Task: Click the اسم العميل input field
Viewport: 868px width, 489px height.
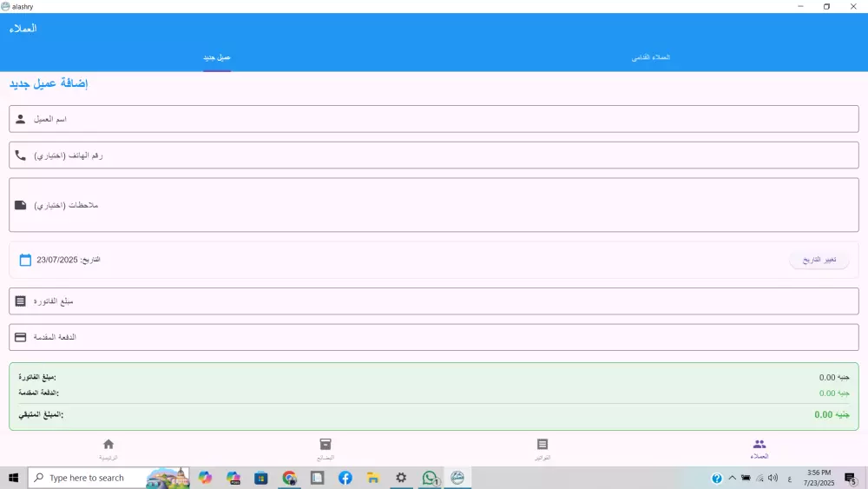Action: click(x=434, y=119)
